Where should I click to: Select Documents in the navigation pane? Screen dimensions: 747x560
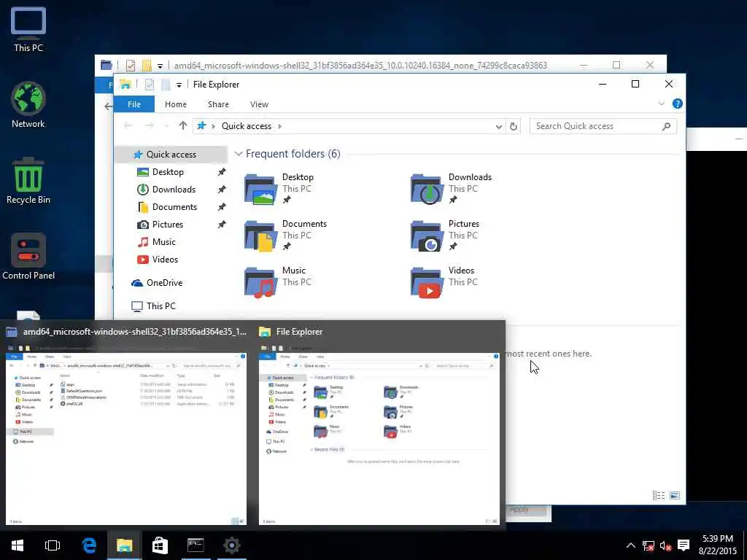(174, 207)
